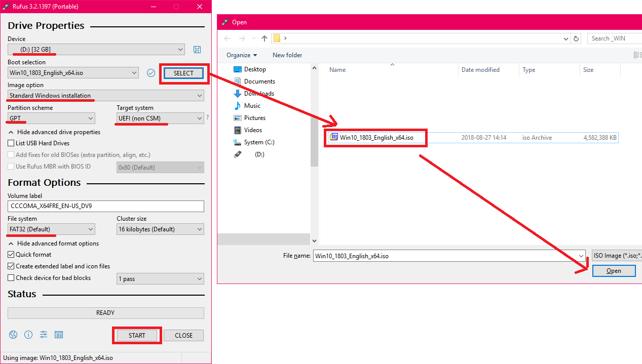The width and height of the screenshot is (642, 364).
Task: Click the Target system help question mark
Action: (207, 117)
